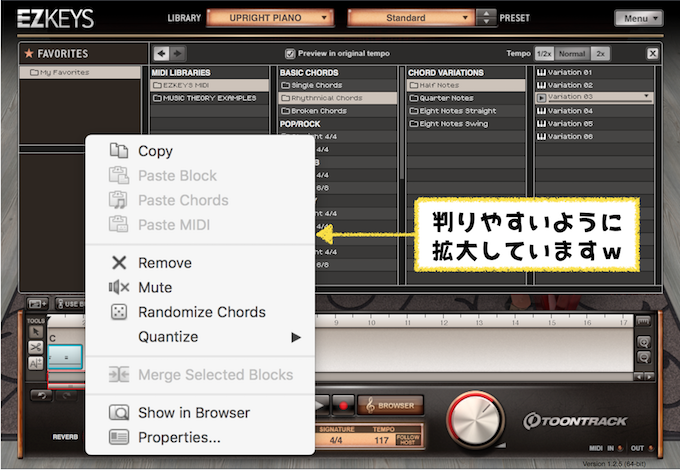The image size is (680, 470).
Task: Go back with browser left arrow
Action: (x=161, y=53)
